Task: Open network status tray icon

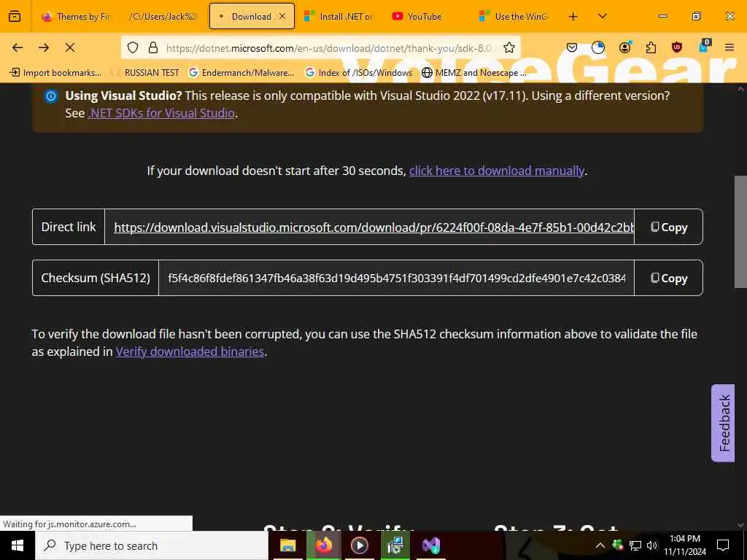Action: [635, 545]
